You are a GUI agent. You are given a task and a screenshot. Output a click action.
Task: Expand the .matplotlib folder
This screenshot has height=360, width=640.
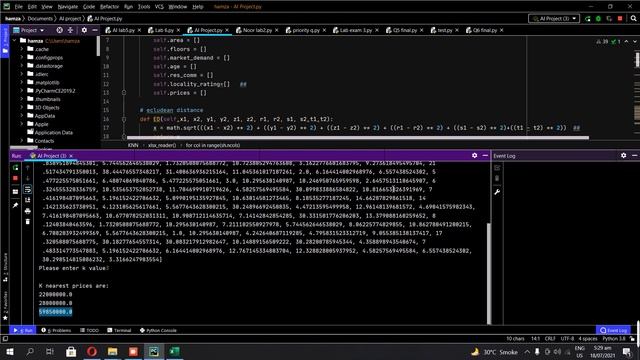[x=22, y=82]
